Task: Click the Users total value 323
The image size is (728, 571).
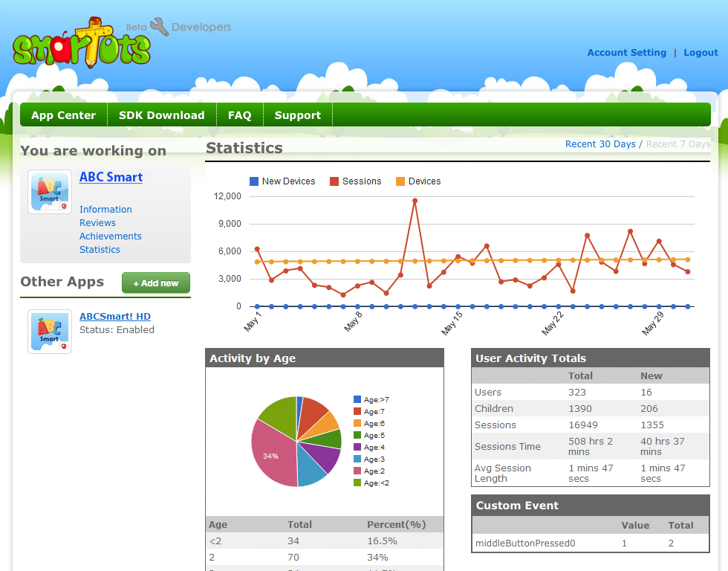Action: click(x=577, y=392)
